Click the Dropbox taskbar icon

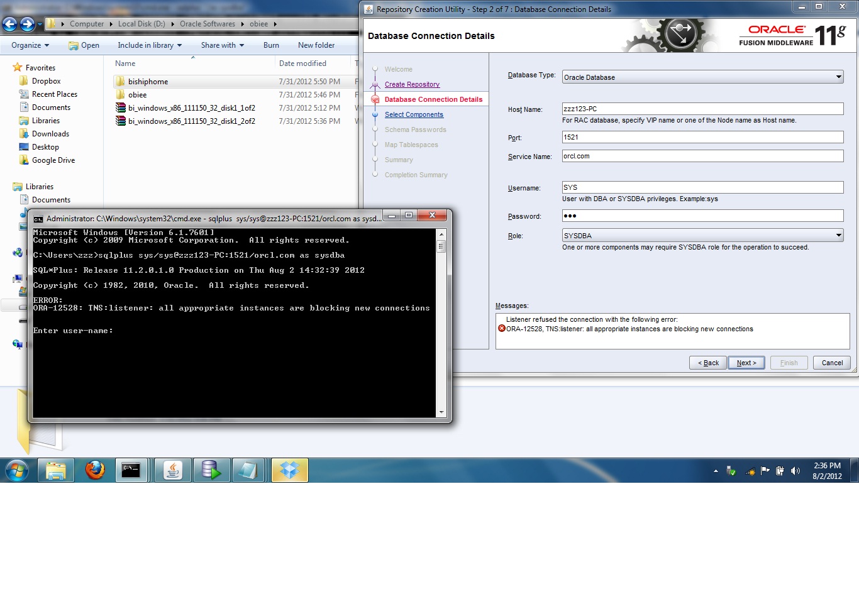[x=290, y=470]
